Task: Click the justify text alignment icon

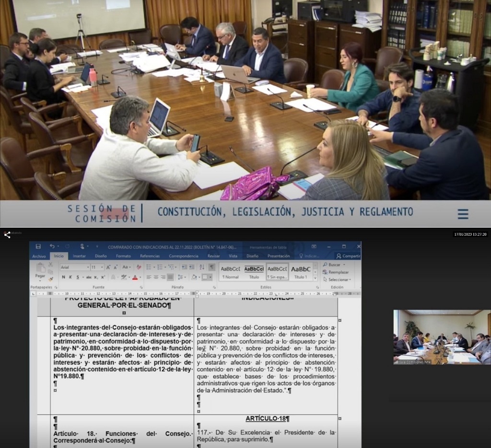Action: 170,277
